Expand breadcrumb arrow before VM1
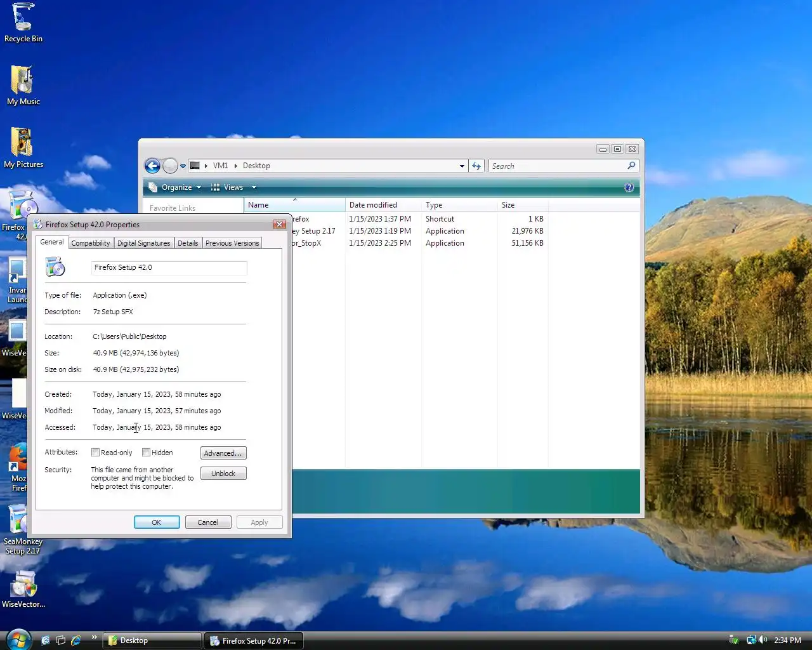Viewport: 812px width, 650px height. [206, 166]
